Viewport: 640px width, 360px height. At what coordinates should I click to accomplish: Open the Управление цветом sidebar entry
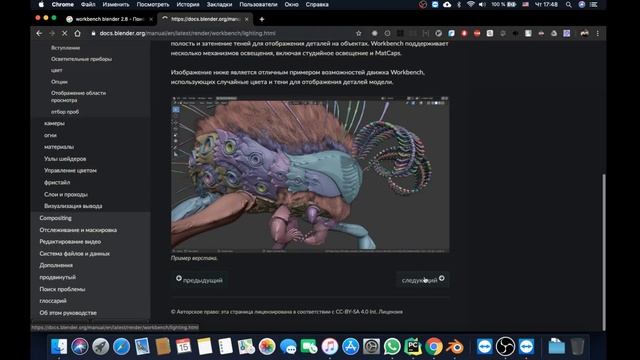point(70,170)
